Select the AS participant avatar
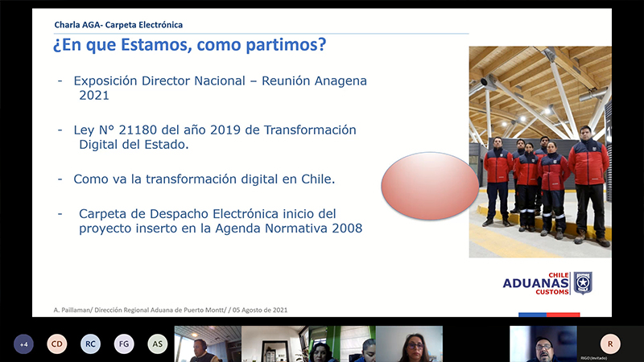 coord(158,344)
